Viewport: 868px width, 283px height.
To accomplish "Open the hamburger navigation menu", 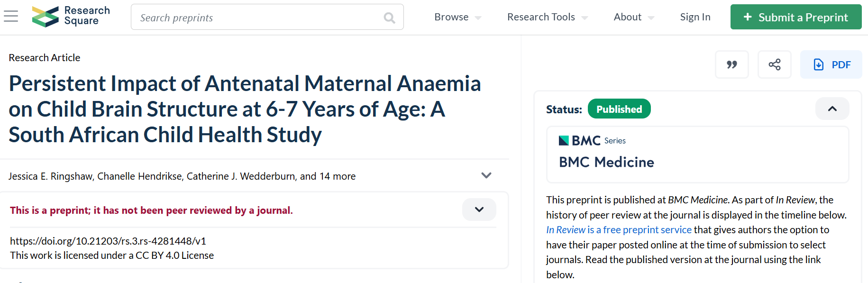I will (10, 17).
